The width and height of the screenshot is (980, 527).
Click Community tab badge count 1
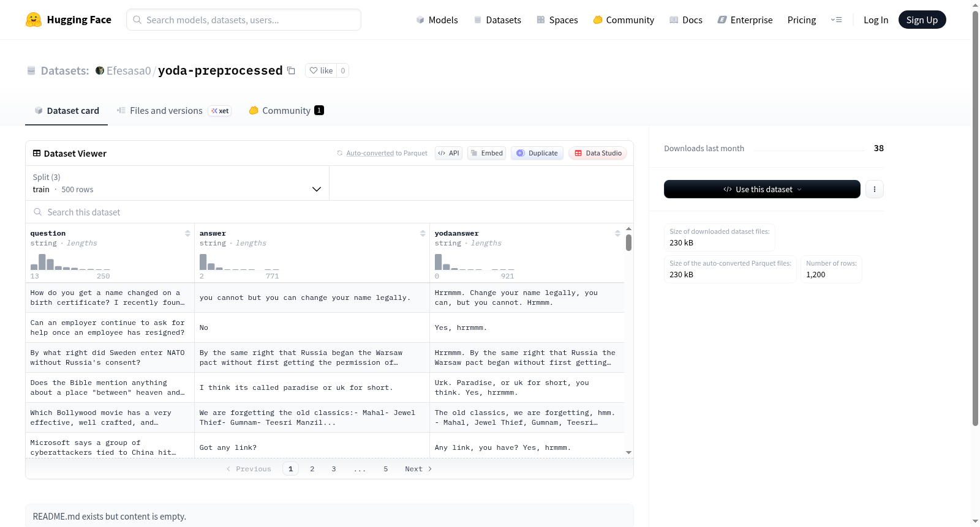[x=319, y=110]
